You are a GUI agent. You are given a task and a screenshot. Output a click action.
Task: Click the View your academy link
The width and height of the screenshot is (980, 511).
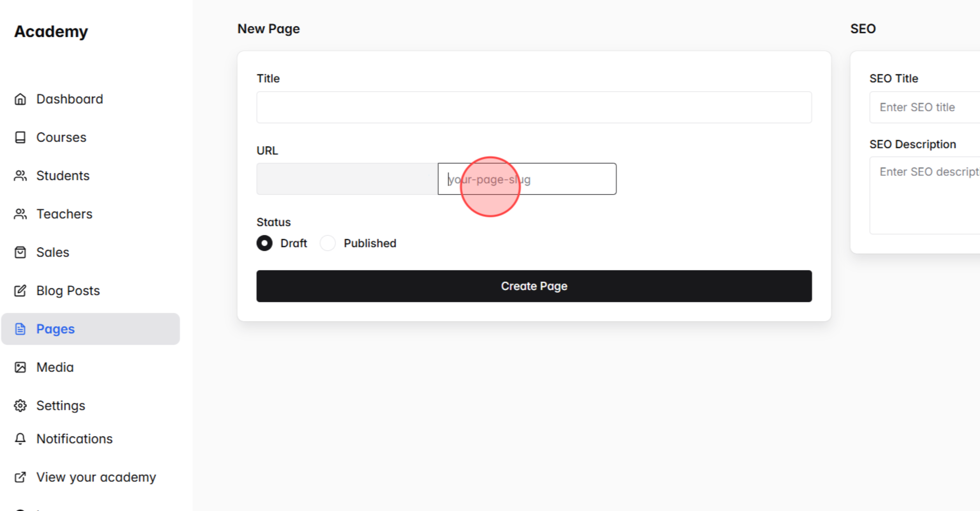[x=96, y=477]
